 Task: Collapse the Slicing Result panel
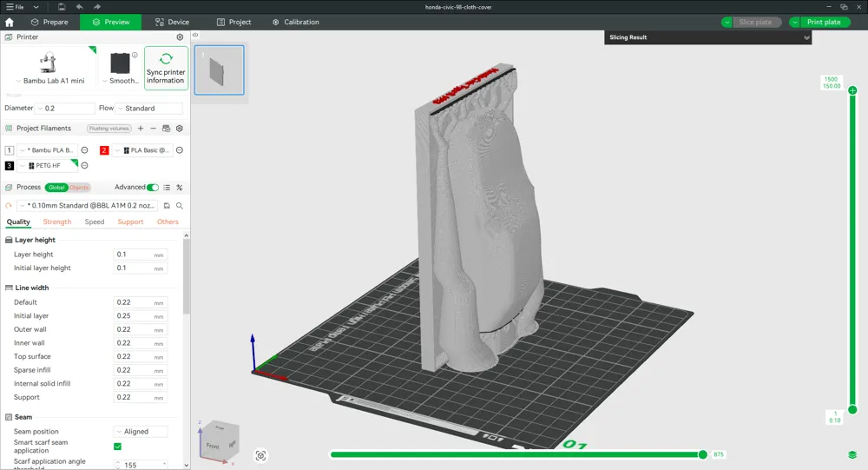coord(806,37)
